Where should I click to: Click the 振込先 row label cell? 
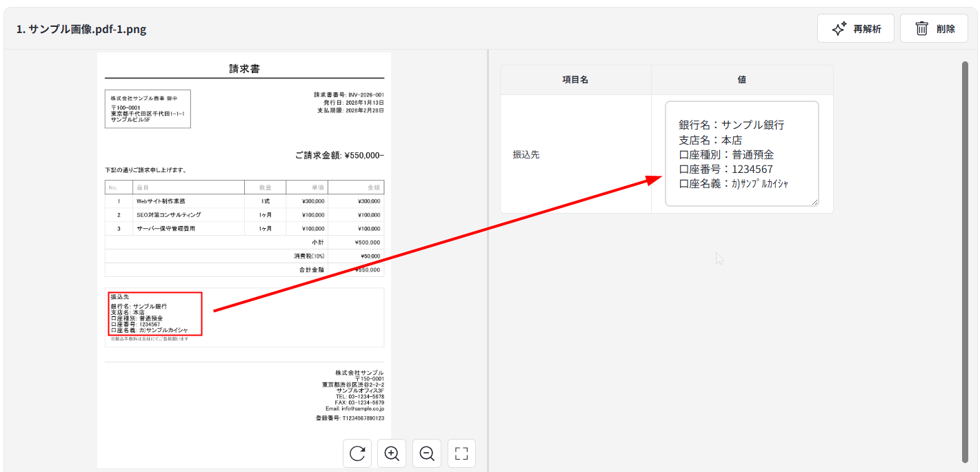[x=575, y=154]
